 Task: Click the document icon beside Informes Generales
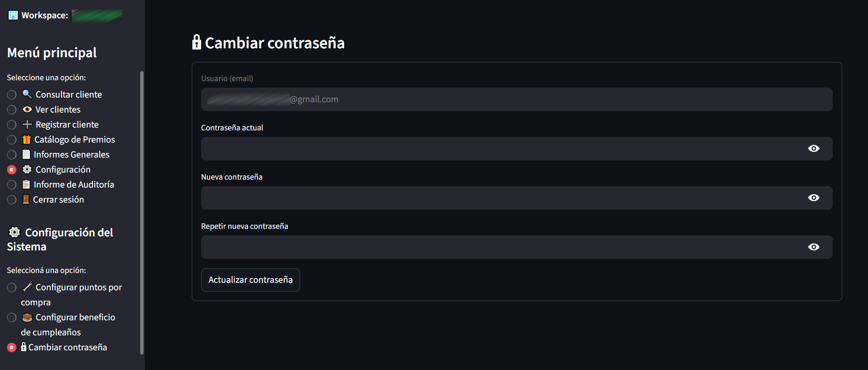pos(26,154)
